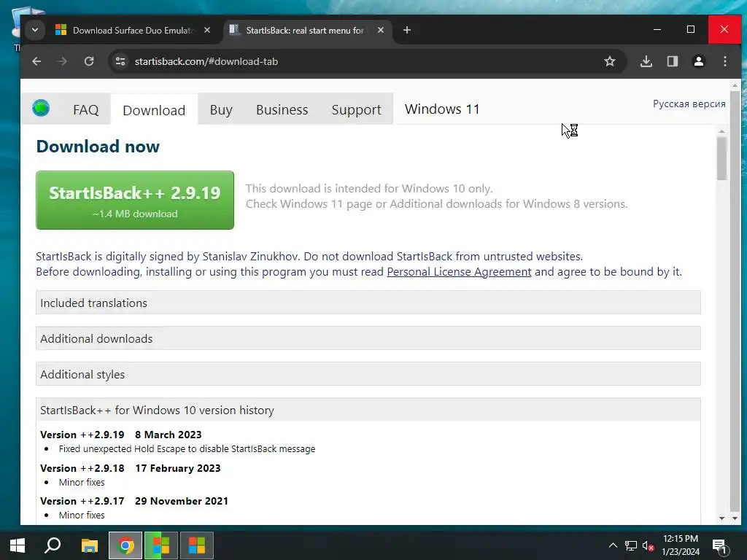Viewport: 747px width, 560px height.
Task: Open the Windows Start button
Action: pyautogui.click(x=18, y=545)
